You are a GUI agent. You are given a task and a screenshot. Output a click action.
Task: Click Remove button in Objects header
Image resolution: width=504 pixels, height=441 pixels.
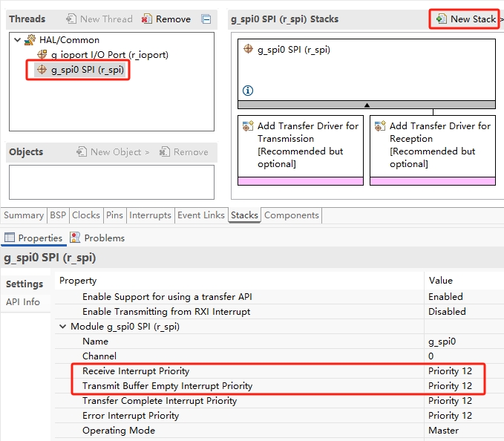(x=184, y=151)
